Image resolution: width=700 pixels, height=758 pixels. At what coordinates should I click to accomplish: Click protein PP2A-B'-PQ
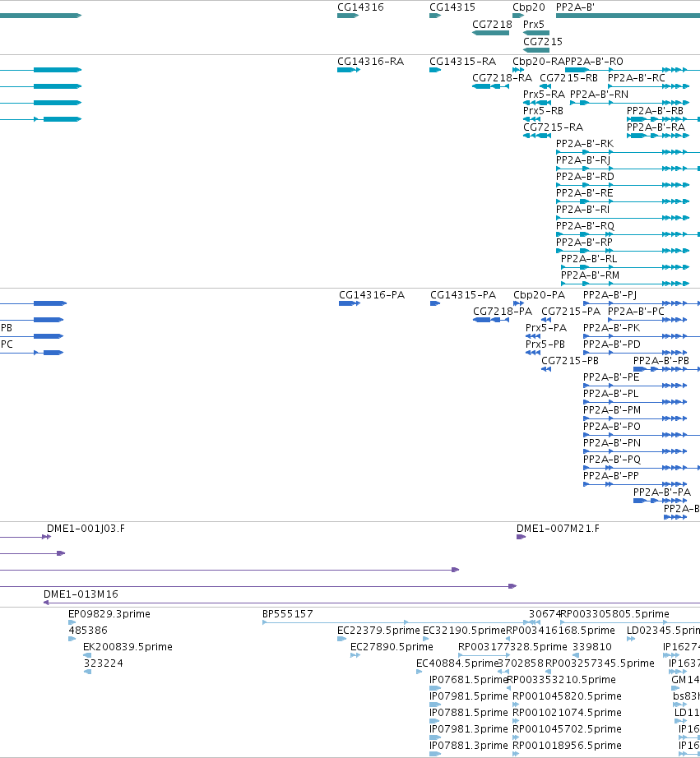(612, 460)
